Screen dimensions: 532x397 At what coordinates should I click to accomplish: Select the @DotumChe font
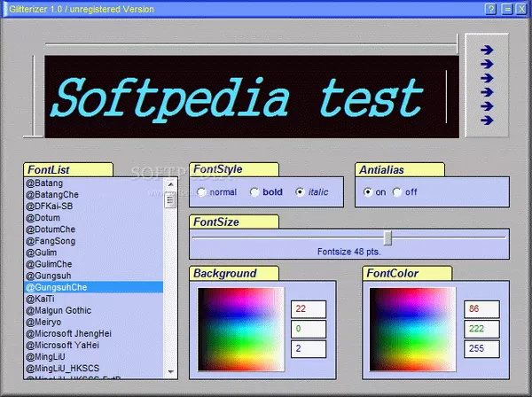click(x=94, y=230)
